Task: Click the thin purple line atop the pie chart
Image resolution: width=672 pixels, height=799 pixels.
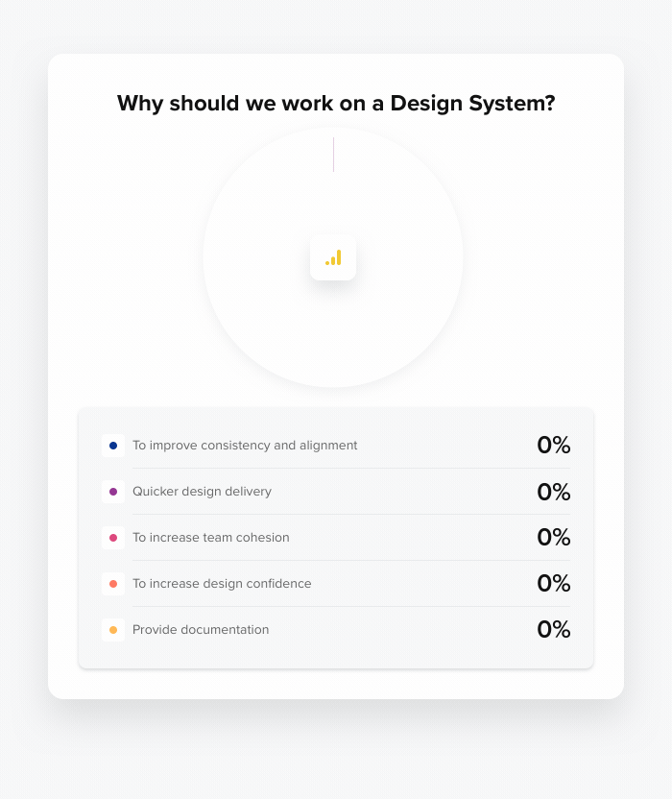Action: (x=334, y=155)
